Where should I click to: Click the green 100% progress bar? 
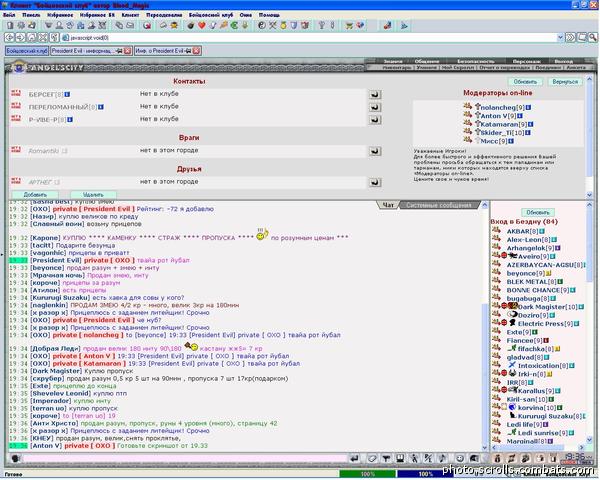point(367,474)
